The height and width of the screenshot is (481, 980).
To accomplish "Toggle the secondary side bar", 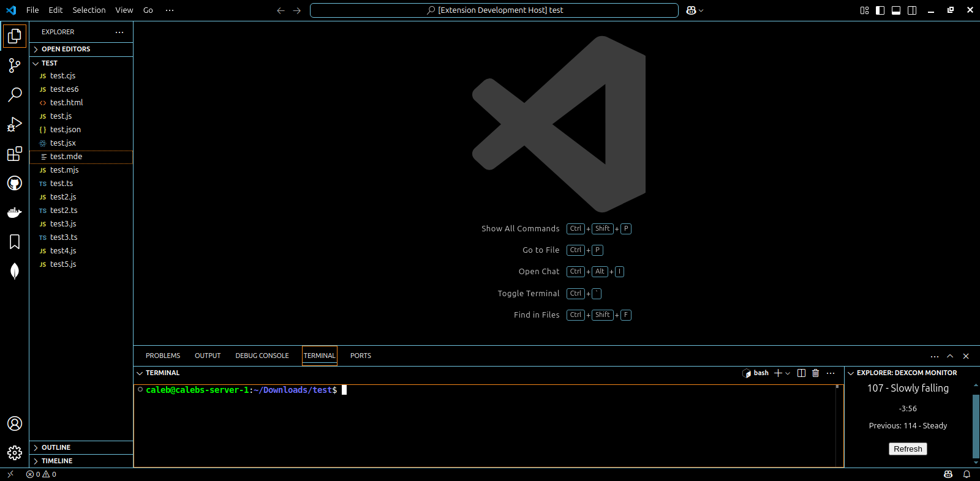I will point(912,10).
